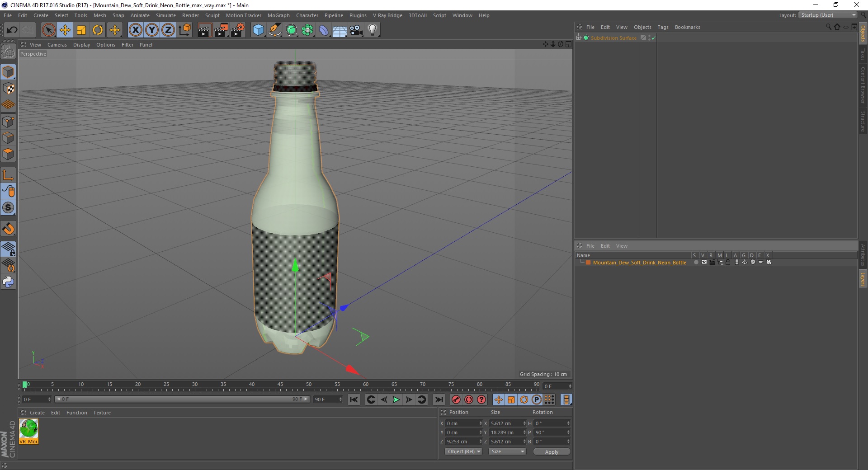Viewport: 868px width, 470px height.
Task: Activate the Scale tool
Action: click(81, 30)
